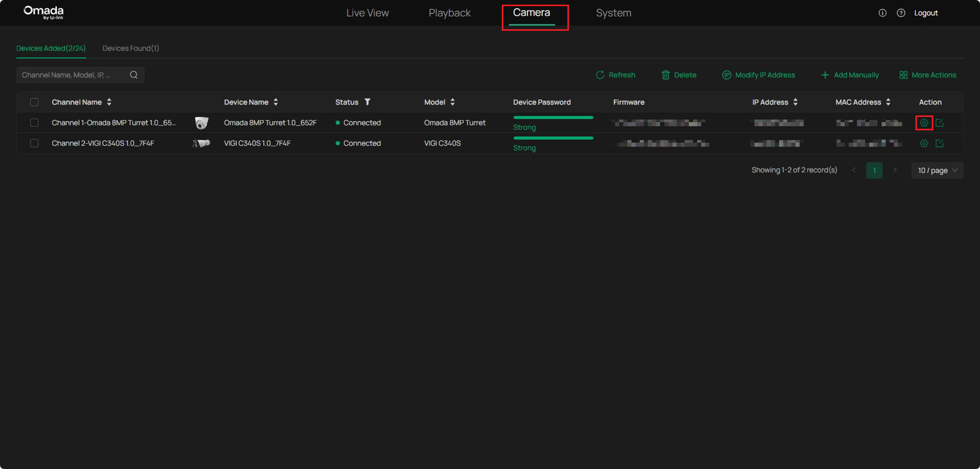Open the edit icon for Channel 1
This screenshot has height=469, width=980.
[x=939, y=122]
